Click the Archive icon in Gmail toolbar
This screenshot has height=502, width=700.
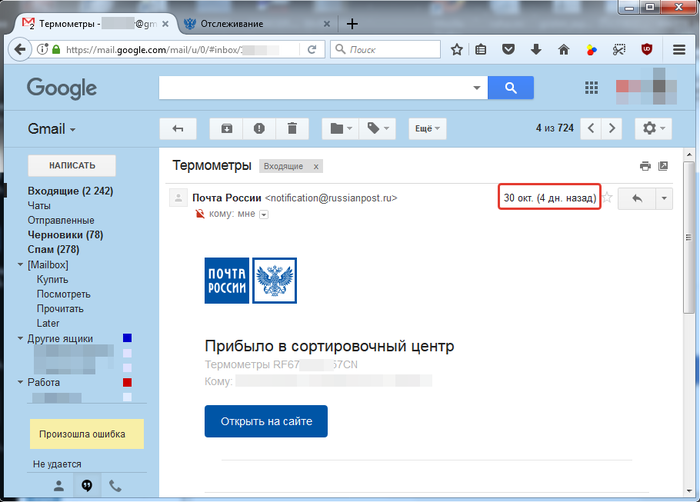pyautogui.click(x=227, y=128)
